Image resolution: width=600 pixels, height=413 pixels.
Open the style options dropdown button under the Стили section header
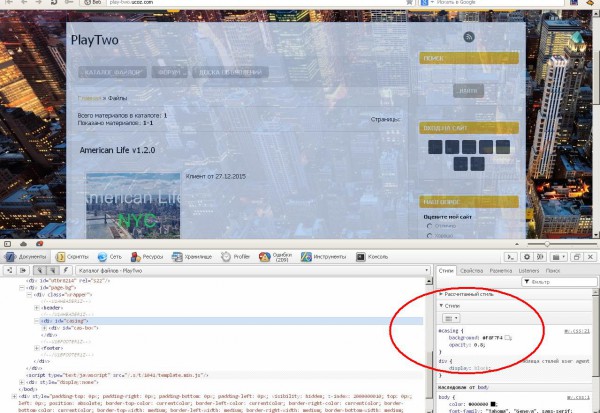tap(451, 318)
